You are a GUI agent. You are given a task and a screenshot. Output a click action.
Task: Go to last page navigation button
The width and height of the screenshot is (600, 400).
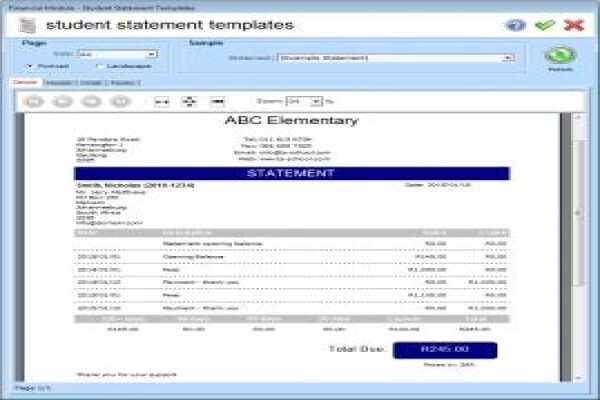pyautogui.click(x=121, y=101)
